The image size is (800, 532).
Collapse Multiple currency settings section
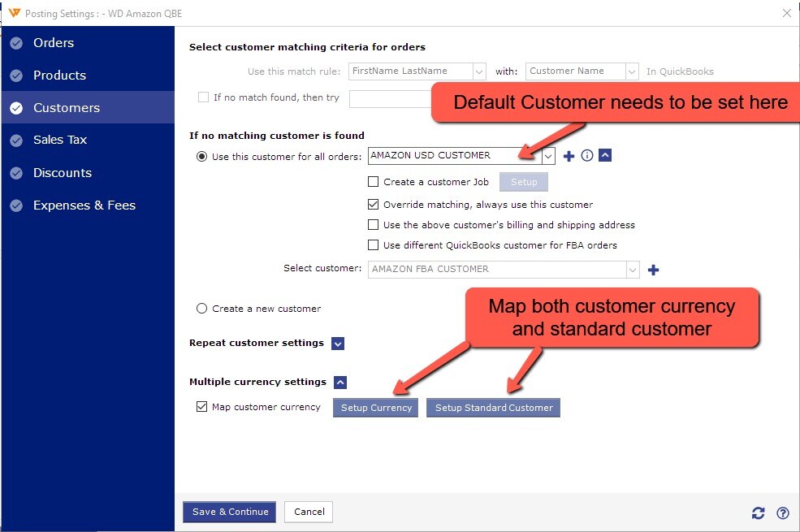(x=340, y=382)
